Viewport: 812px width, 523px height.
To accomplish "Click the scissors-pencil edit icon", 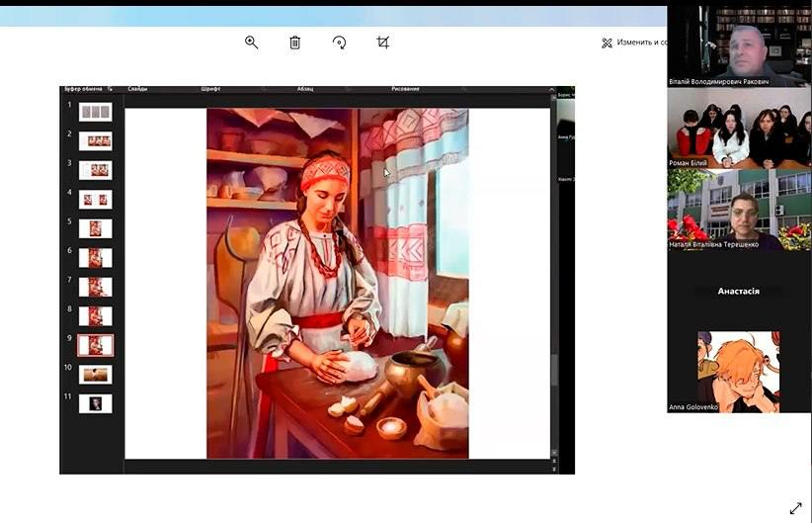I will coord(607,44).
